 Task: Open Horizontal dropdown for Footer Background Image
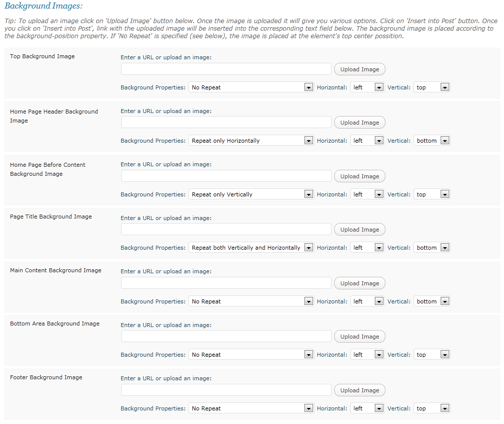pos(367,408)
